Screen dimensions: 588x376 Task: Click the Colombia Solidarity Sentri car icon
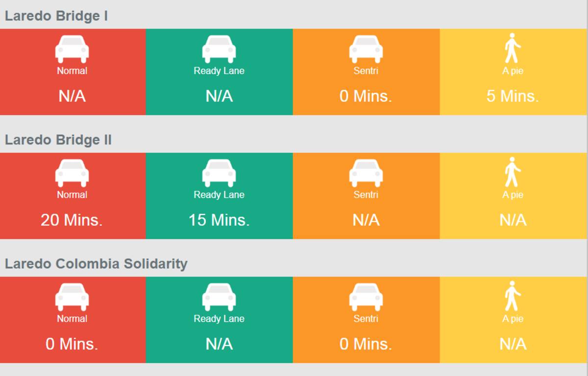coord(366,297)
